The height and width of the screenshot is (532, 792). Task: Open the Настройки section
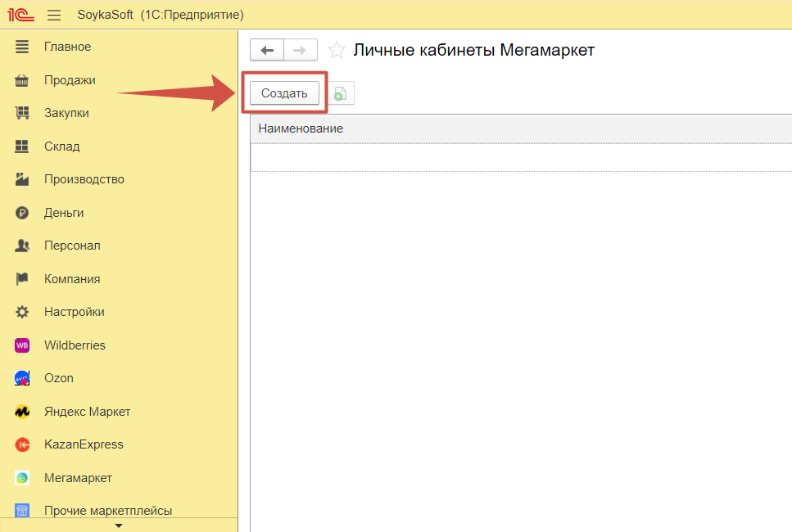74,312
